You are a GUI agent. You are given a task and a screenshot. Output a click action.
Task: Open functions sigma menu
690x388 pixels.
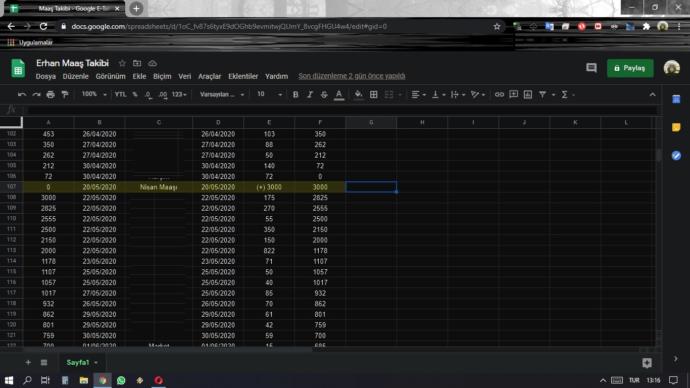pyautogui.click(x=565, y=95)
